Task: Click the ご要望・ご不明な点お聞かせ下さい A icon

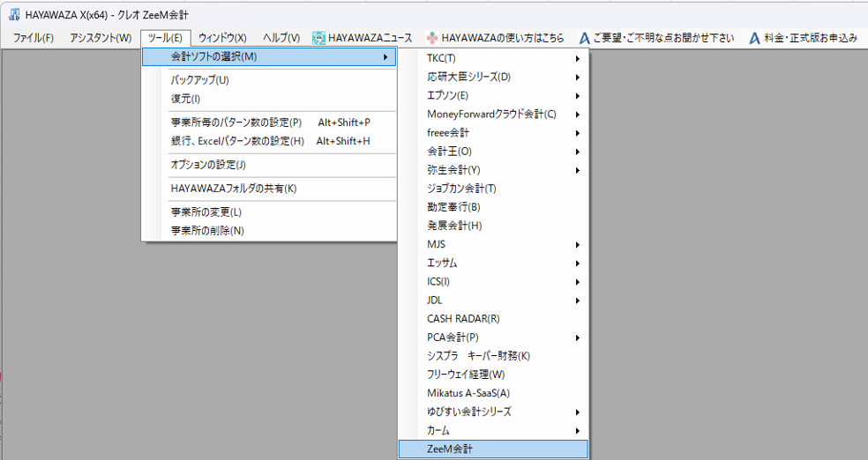Action: point(585,38)
